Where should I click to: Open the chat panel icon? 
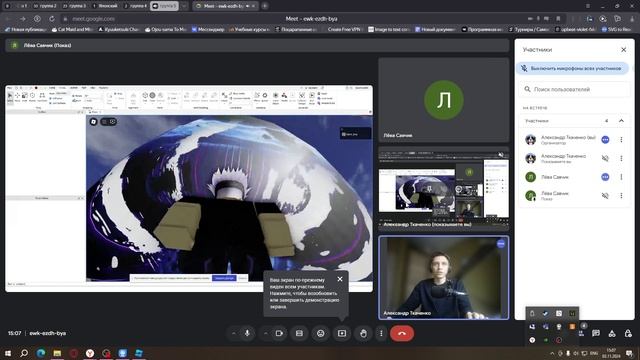(596, 333)
